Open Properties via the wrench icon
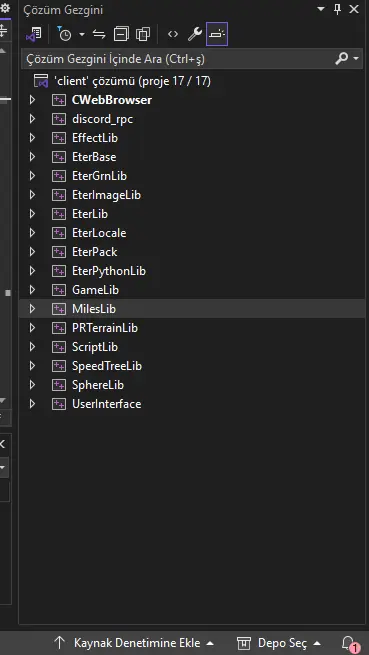The width and height of the screenshot is (369, 655). pos(195,34)
